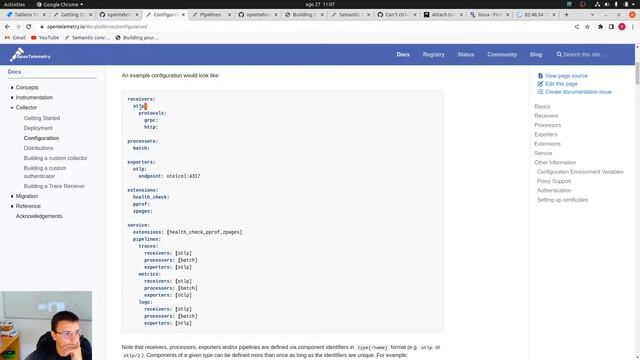Open the YouTube bookmark

point(45,38)
